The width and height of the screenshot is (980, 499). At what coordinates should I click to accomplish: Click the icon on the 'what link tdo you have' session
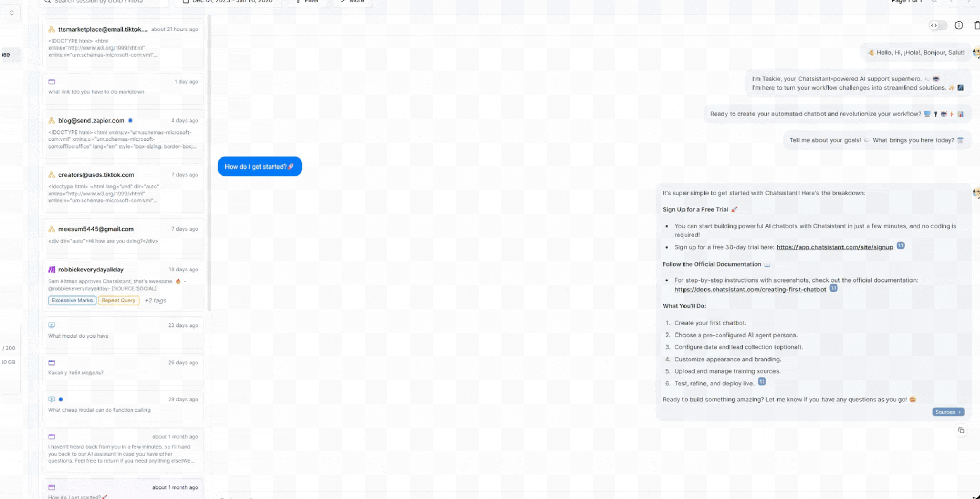pos(52,82)
